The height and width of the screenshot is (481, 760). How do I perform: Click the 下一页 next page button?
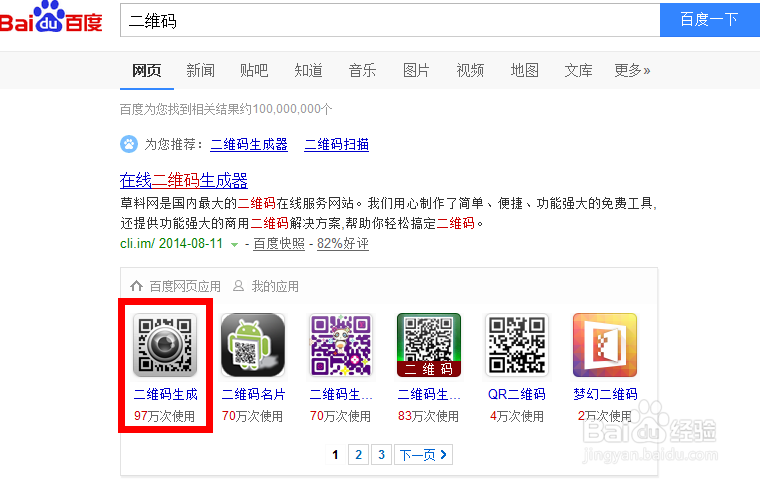(423, 454)
